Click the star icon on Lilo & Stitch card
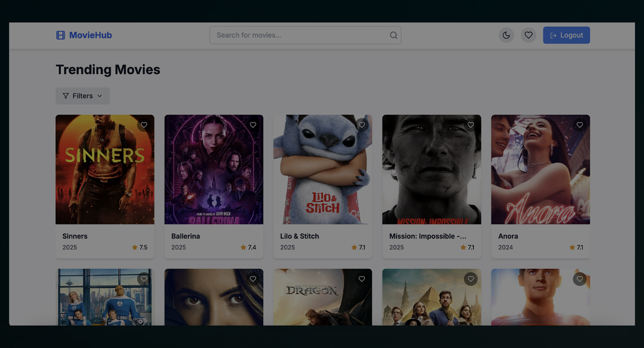 coord(354,247)
